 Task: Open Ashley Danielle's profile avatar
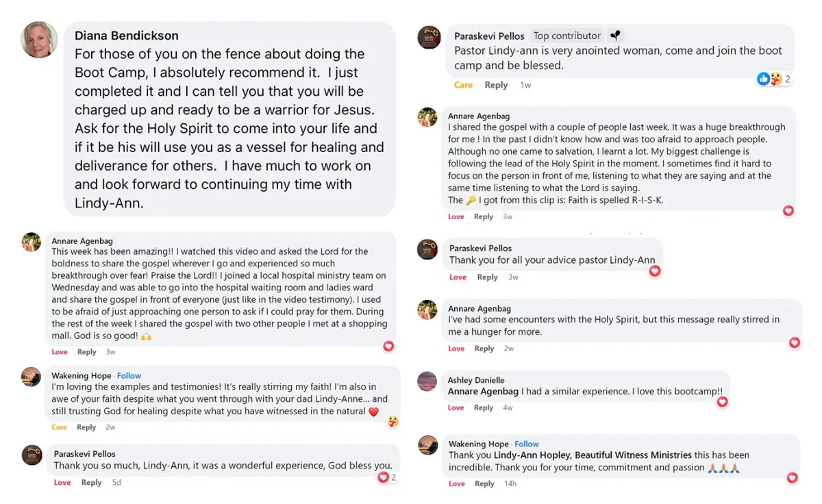coord(427,381)
